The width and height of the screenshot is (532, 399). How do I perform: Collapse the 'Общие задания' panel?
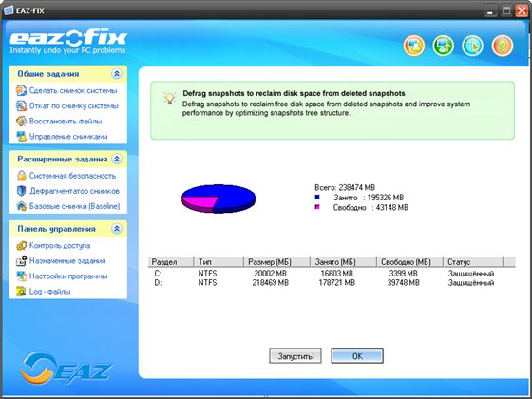[117, 74]
